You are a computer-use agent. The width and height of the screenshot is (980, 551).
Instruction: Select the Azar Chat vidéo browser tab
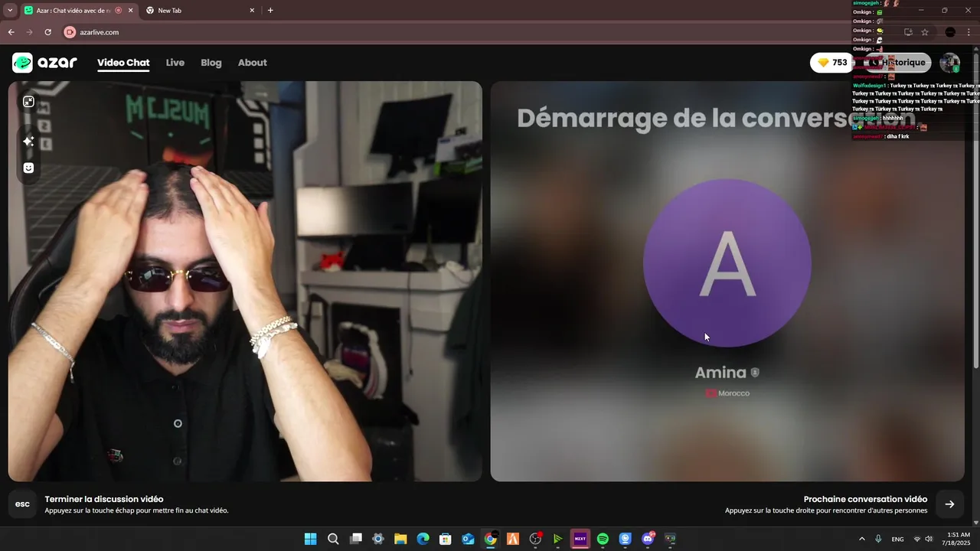coord(78,11)
